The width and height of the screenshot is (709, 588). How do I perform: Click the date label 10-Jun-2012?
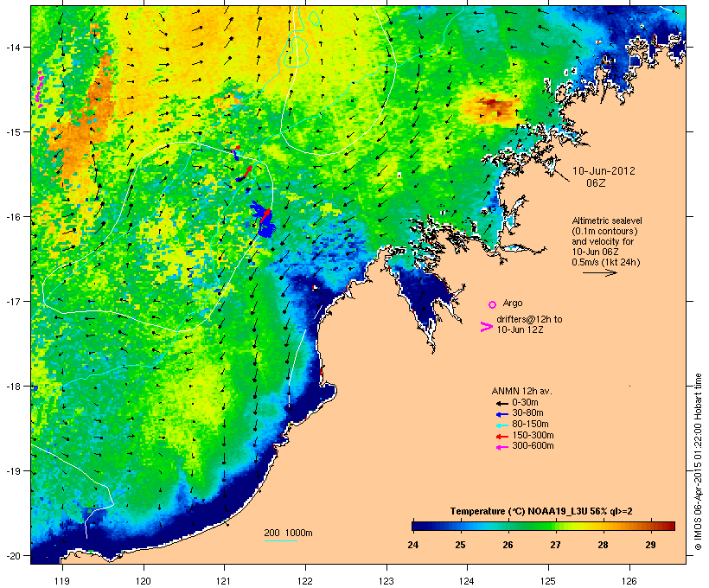[x=604, y=171]
